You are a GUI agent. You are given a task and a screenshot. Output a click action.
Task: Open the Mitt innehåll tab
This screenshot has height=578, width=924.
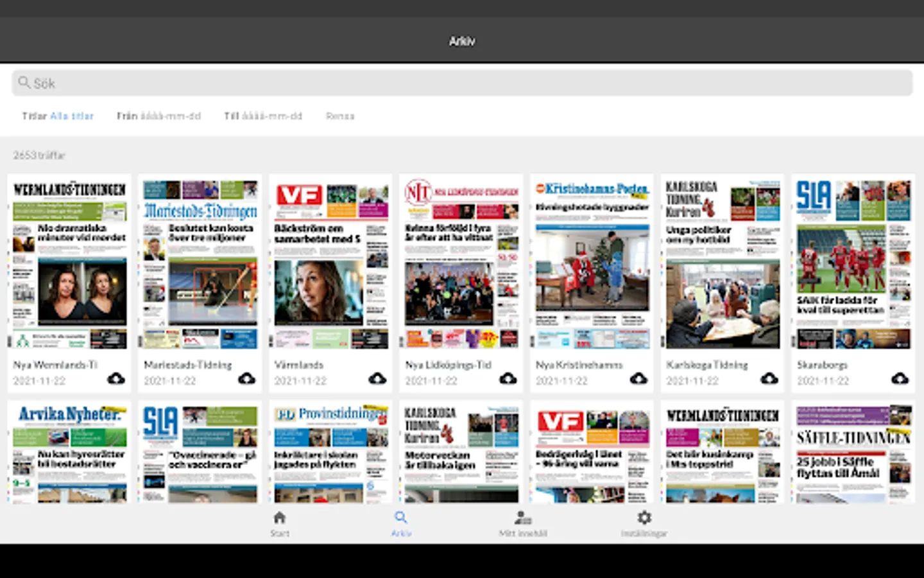(x=523, y=523)
